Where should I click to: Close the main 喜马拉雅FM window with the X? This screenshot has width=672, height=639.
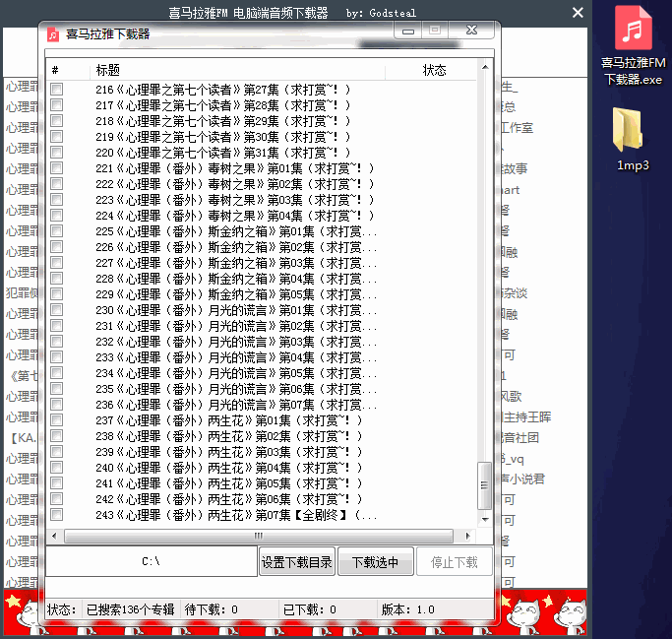578,13
